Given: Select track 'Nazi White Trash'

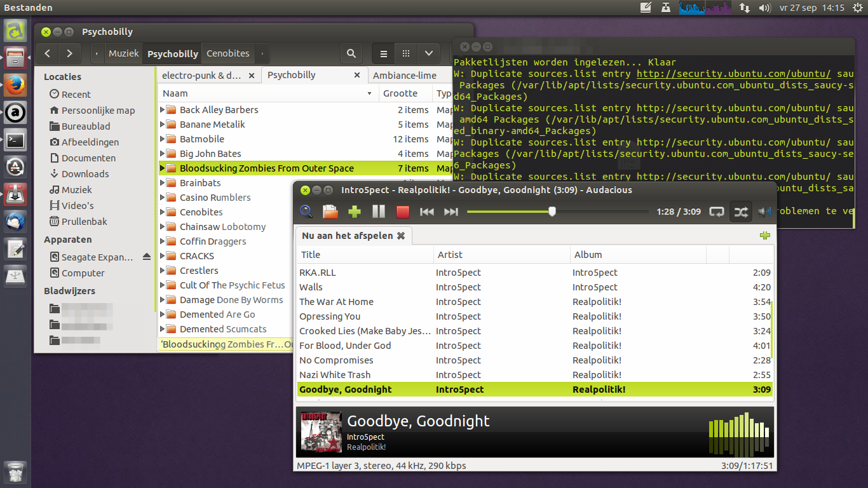Looking at the screenshot, I should 534,375.
